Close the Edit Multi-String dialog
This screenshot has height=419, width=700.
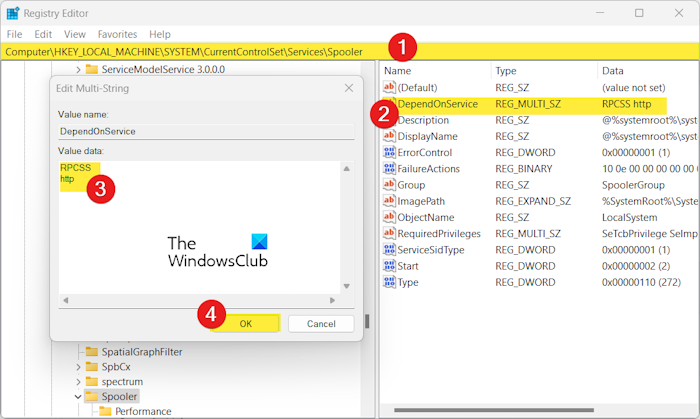tap(349, 88)
